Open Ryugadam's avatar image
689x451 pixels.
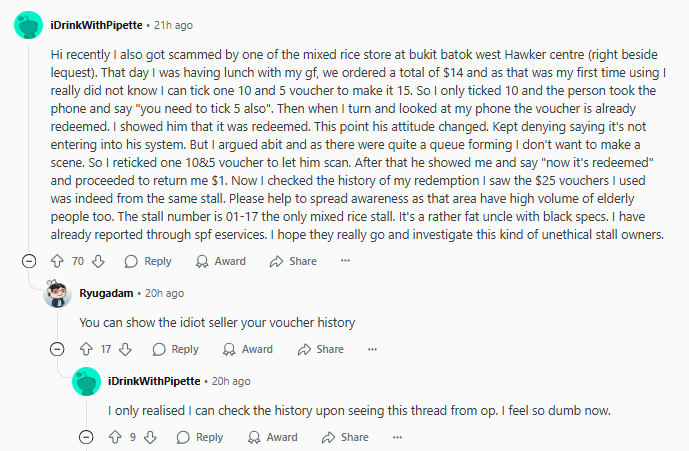click(x=57, y=293)
